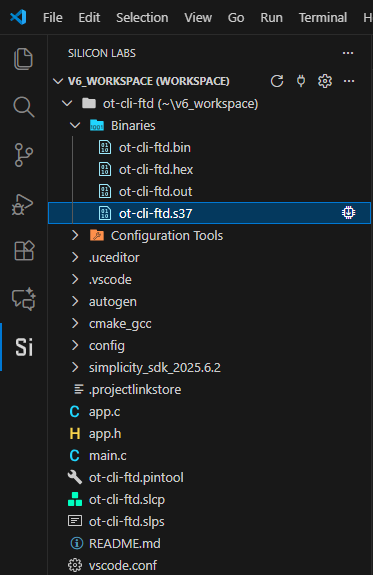Screen dimensions: 373x575
Task: Open app.h header file
Action: (x=105, y=434)
